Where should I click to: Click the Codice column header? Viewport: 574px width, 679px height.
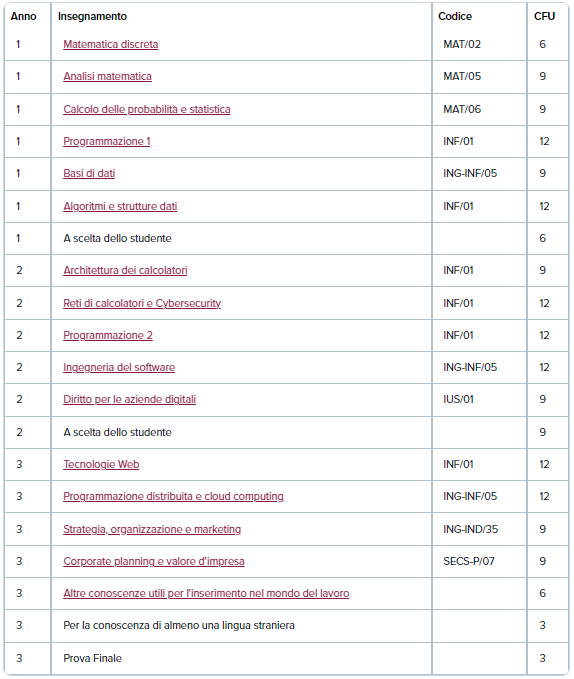click(455, 16)
